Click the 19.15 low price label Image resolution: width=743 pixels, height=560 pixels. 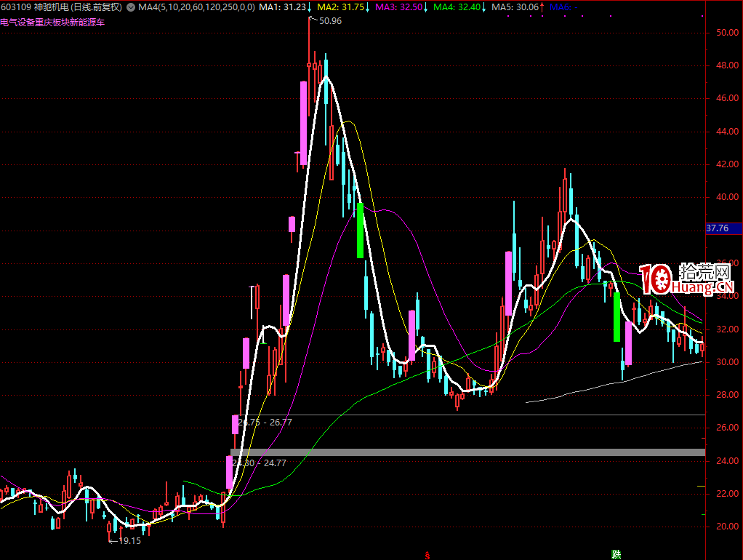pyautogui.click(x=129, y=540)
